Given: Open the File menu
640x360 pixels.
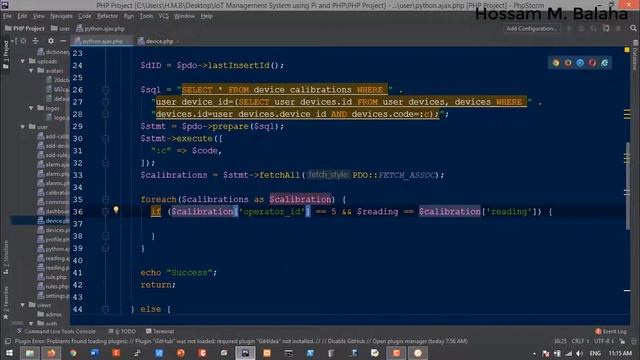Looking at the screenshot, I should 7,16.
